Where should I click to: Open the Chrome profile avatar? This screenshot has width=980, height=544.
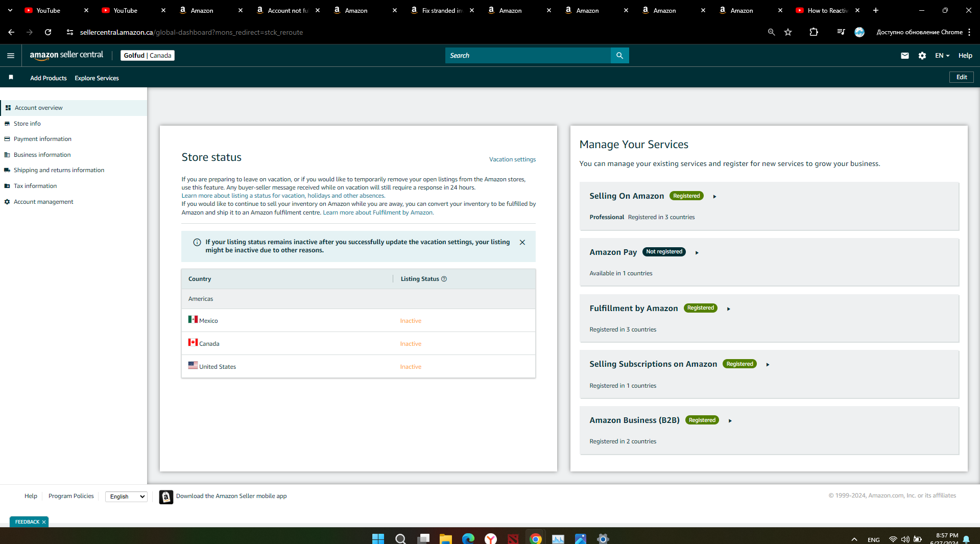tap(859, 32)
